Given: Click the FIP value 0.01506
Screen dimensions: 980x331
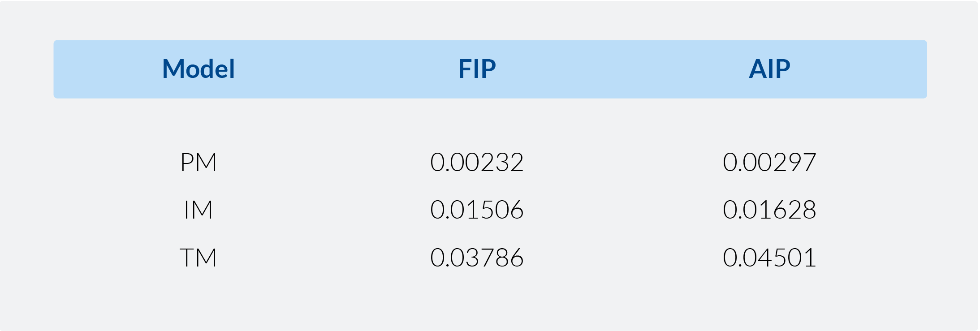Looking at the screenshot, I should [477, 210].
